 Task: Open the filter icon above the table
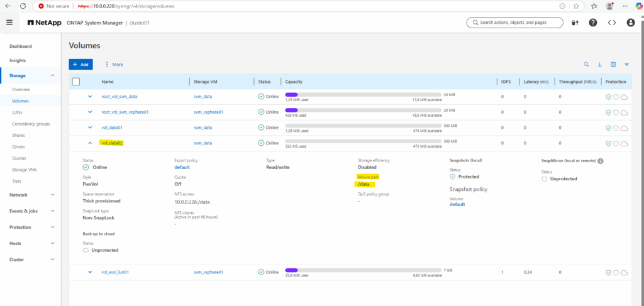(x=627, y=64)
